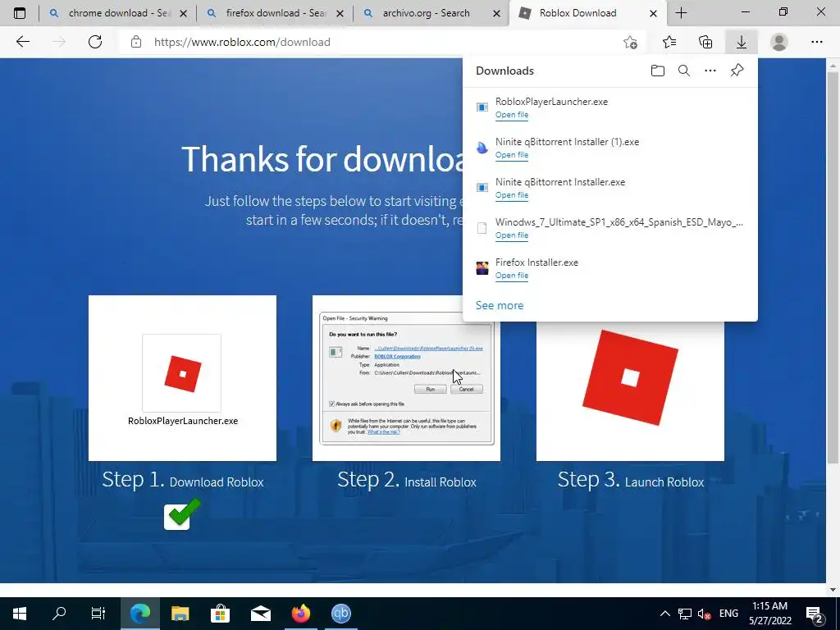
Task: Click the Step 2 security warning thumbnail
Action: (x=406, y=377)
